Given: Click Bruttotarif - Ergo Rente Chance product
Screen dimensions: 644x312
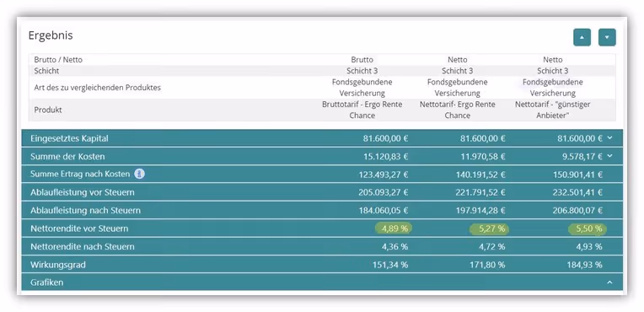Looking at the screenshot, I should click(362, 110).
